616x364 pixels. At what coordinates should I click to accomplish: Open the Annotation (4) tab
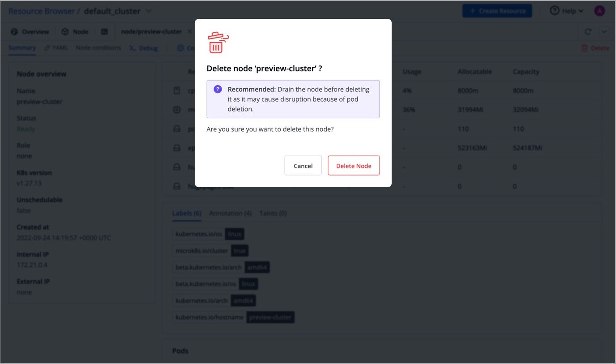point(230,213)
